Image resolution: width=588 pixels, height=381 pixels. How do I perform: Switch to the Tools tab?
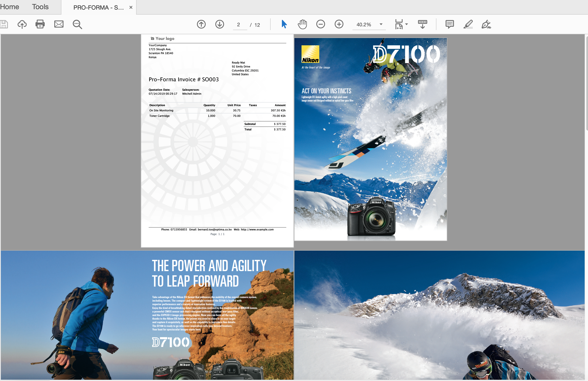pyautogui.click(x=40, y=7)
